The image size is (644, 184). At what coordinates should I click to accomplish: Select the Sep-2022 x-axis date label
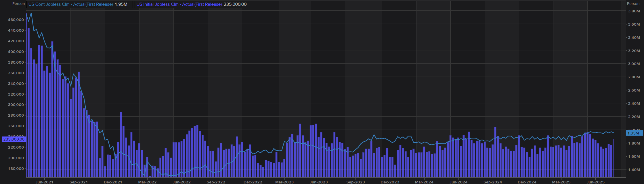(x=216, y=182)
